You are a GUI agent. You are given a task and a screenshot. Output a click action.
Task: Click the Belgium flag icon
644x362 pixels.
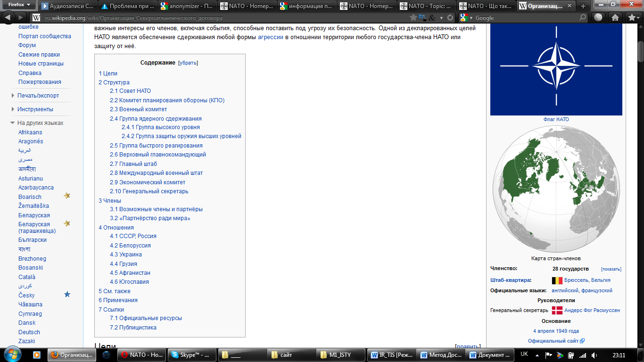[557, 280]
